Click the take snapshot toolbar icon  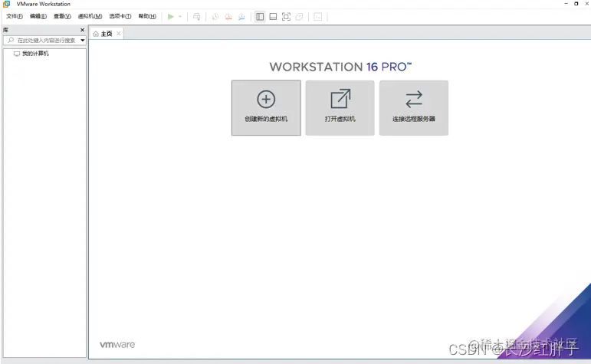pyautogui.click(x=215, y=17)
